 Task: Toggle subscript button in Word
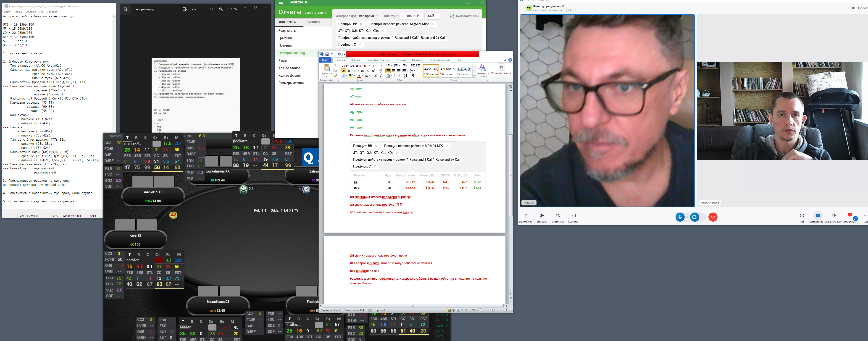tap(368, 71)
